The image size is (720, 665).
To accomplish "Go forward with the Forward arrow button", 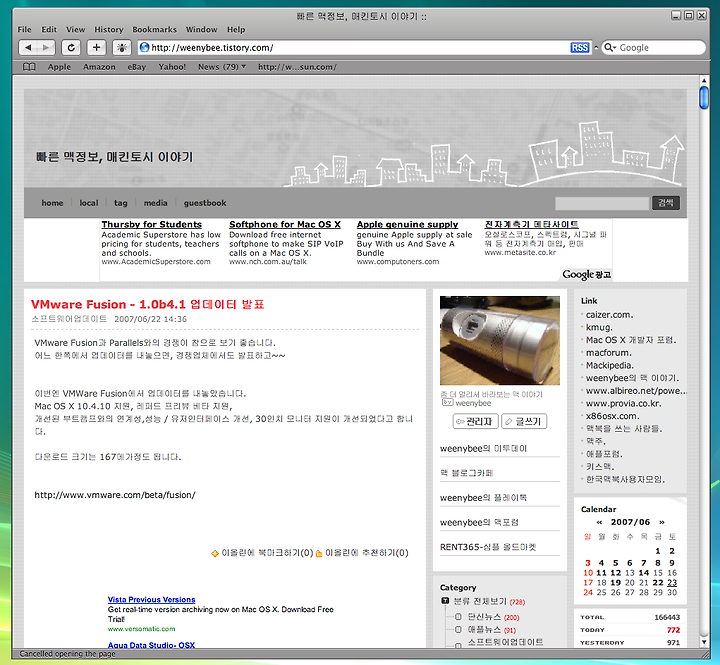I will point(46,47).
